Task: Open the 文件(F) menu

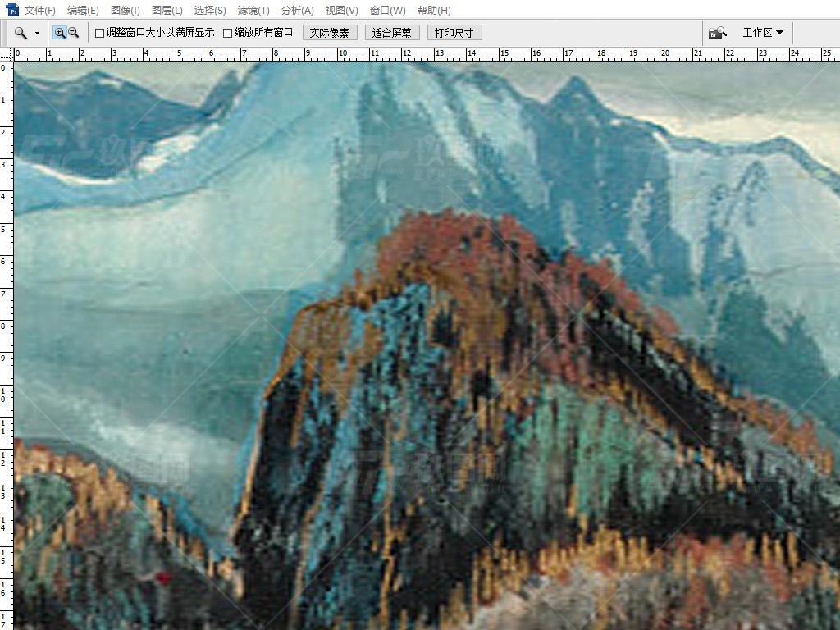Action: [40, 10]
